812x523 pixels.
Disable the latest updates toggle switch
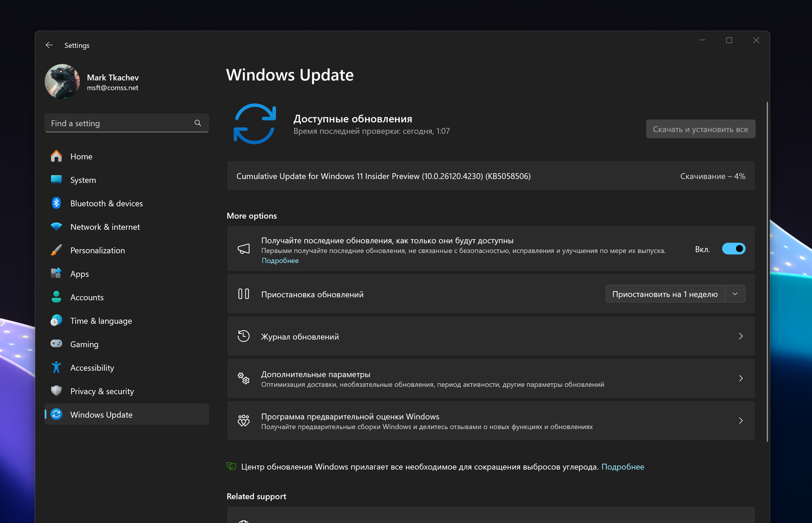(734, 249)
